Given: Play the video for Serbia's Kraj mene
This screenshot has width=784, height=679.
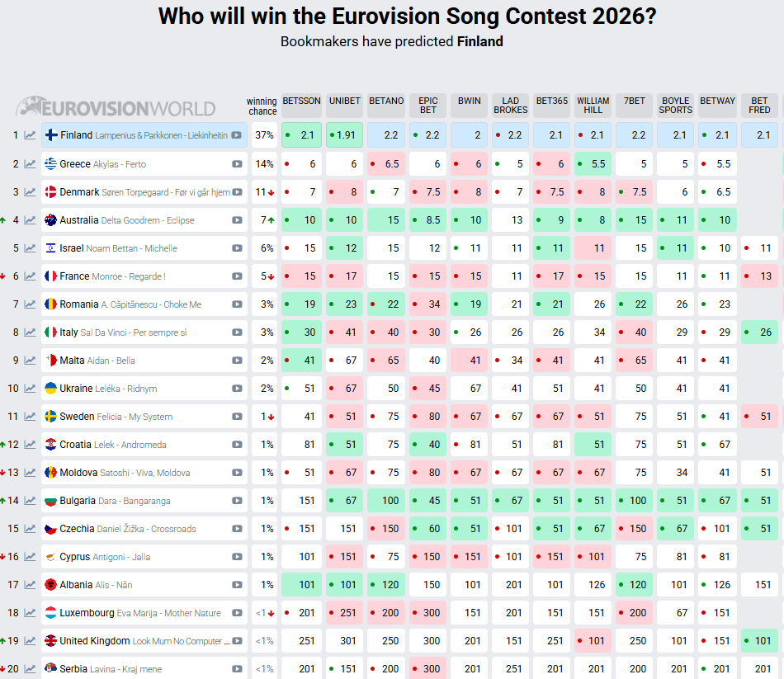Looking at the screenshot, I should [237, 668].
